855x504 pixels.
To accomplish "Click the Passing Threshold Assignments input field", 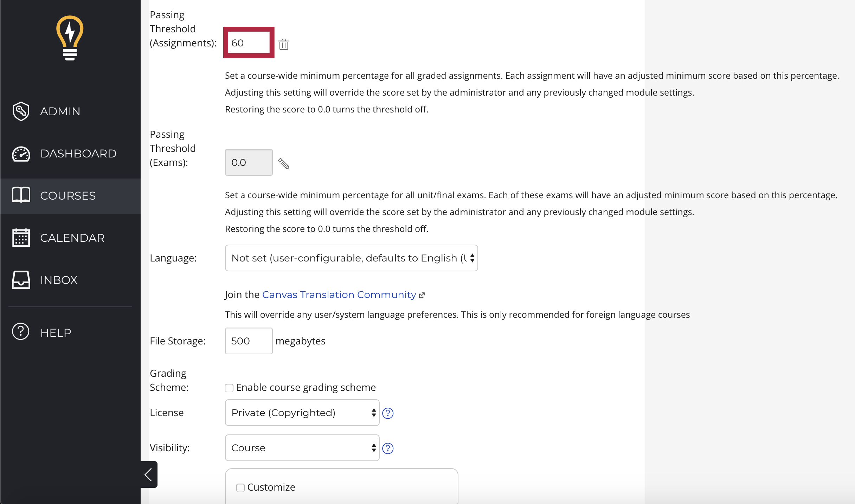I will click(x=249, y=43).
